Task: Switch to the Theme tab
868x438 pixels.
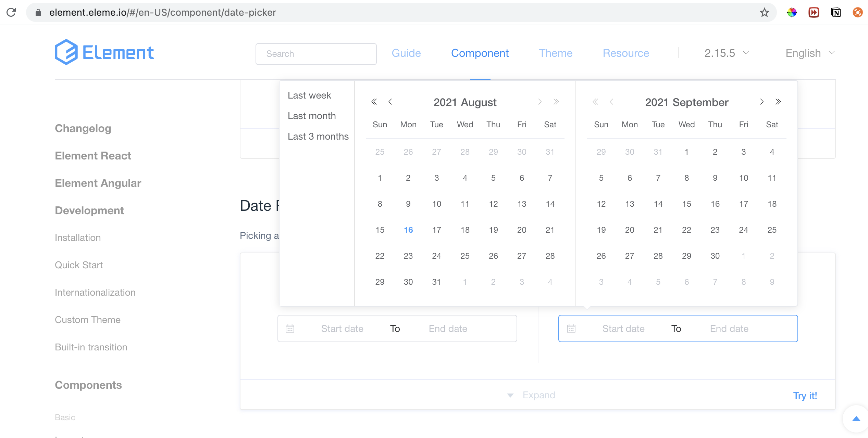Action: [x=555, y=53]
